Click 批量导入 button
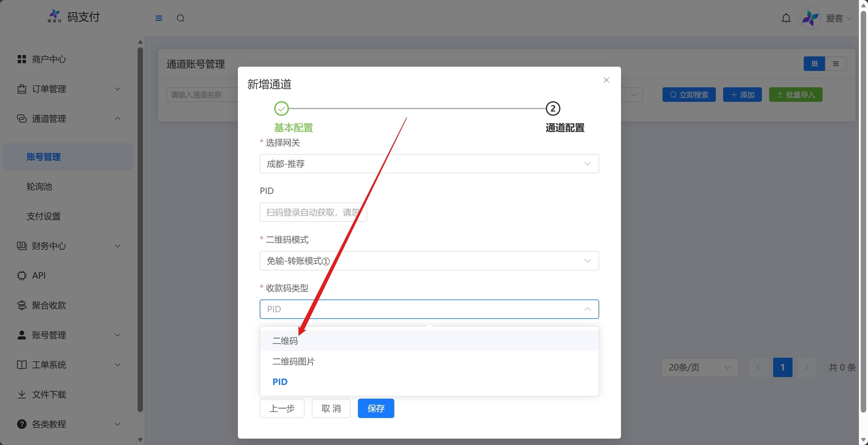Screen dimensions: 868x445 coord(796,95)
